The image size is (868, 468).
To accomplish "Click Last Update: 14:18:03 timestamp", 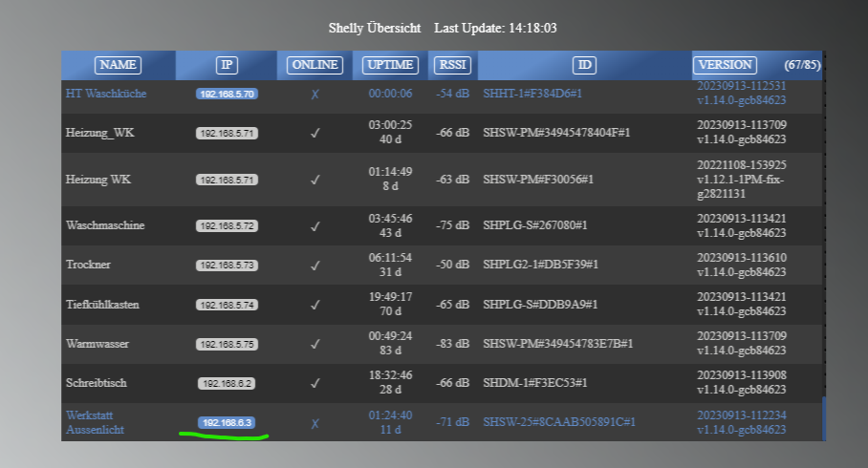I will click(495, 28).
